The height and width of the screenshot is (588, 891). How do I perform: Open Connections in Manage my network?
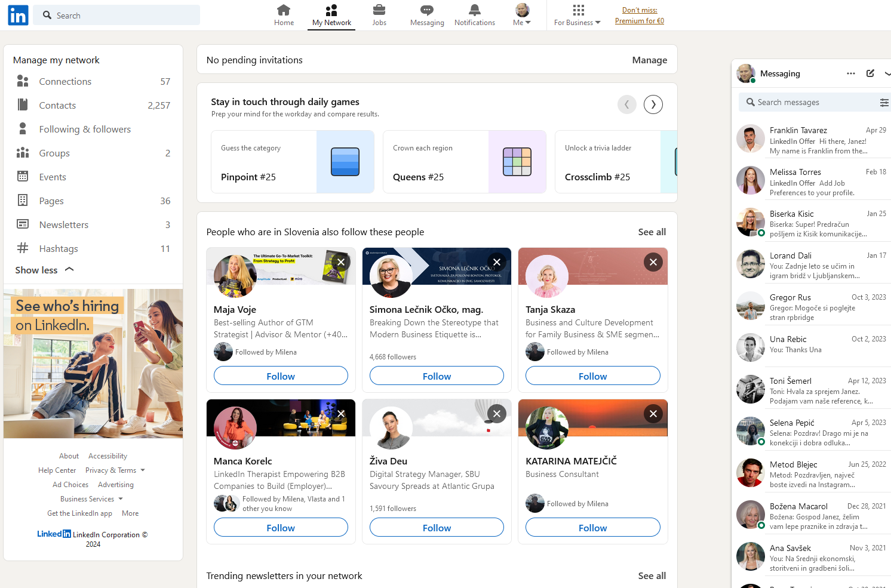pos(65,82)
